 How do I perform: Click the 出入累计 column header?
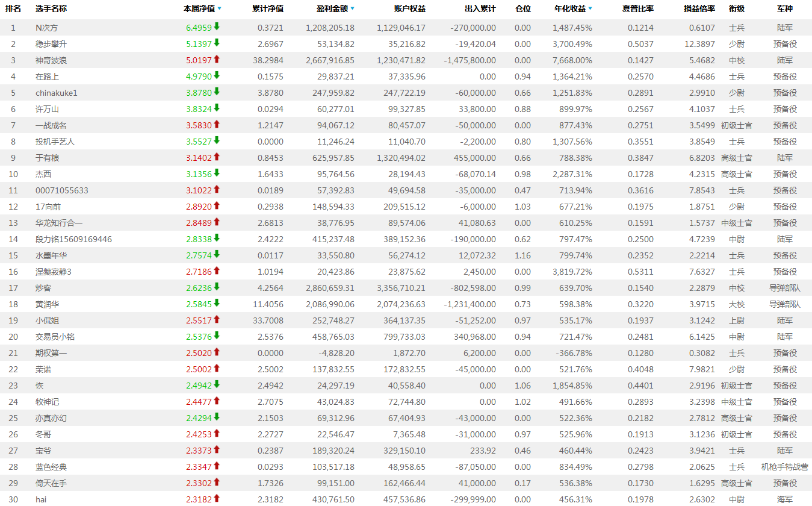coord(480,9)
